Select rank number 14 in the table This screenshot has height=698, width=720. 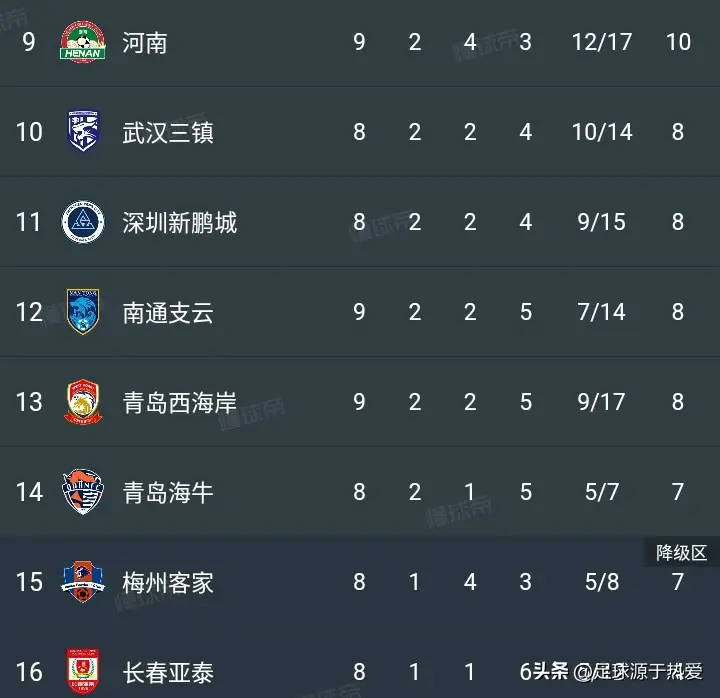[x=29, y=492]
